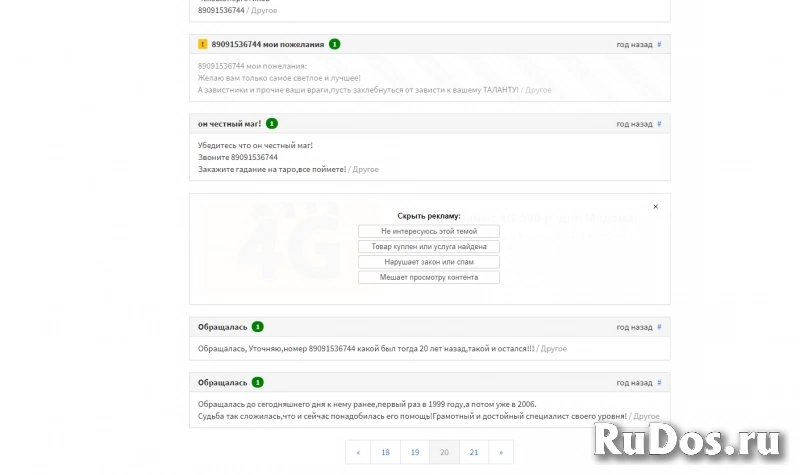Click the current page 20 in pagination
800x475 pixels.
[x=444, y=453]
